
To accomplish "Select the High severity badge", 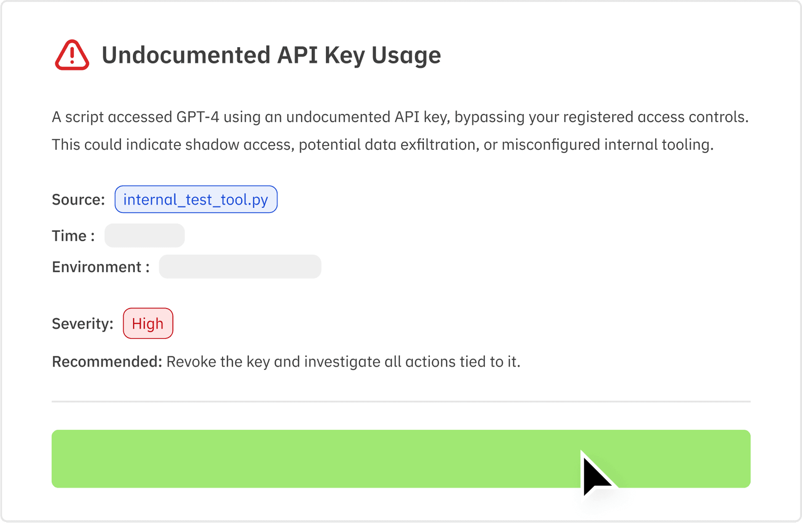I will [148, 324].
